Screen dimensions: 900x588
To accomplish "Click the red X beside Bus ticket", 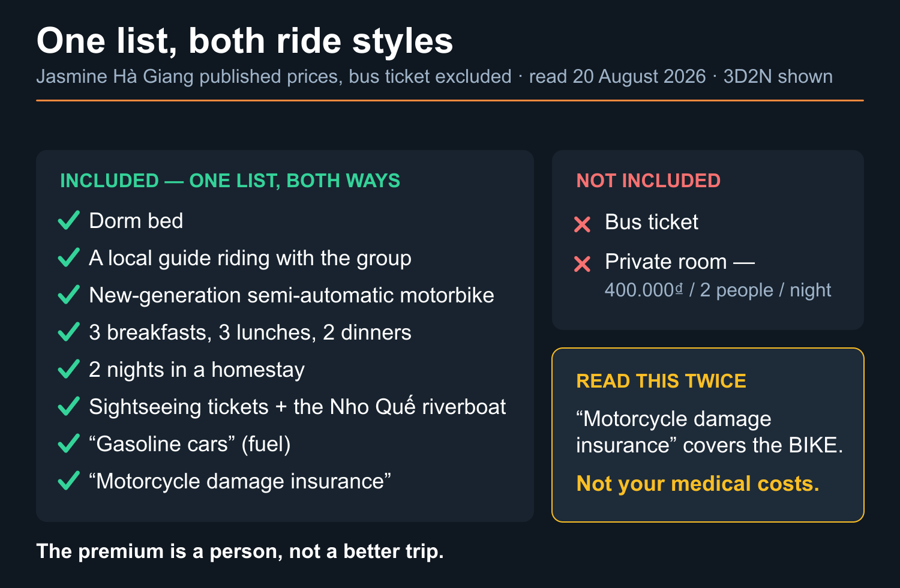I will click(582, 224).
